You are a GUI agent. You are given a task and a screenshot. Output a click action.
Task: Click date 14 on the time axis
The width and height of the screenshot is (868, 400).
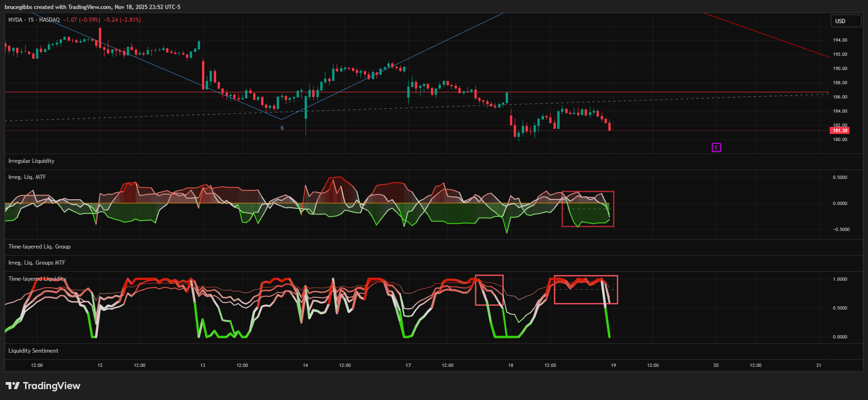[305, 365]
